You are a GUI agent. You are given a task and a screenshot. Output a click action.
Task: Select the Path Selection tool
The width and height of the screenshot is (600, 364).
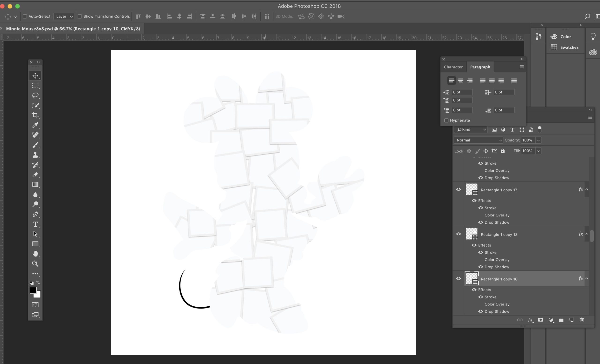coord(35,234)
